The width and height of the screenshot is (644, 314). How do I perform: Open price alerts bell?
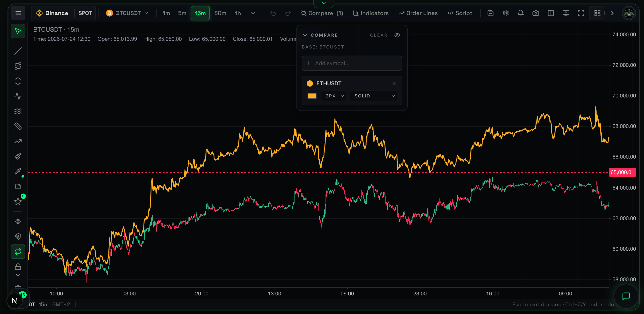[521, 13]
